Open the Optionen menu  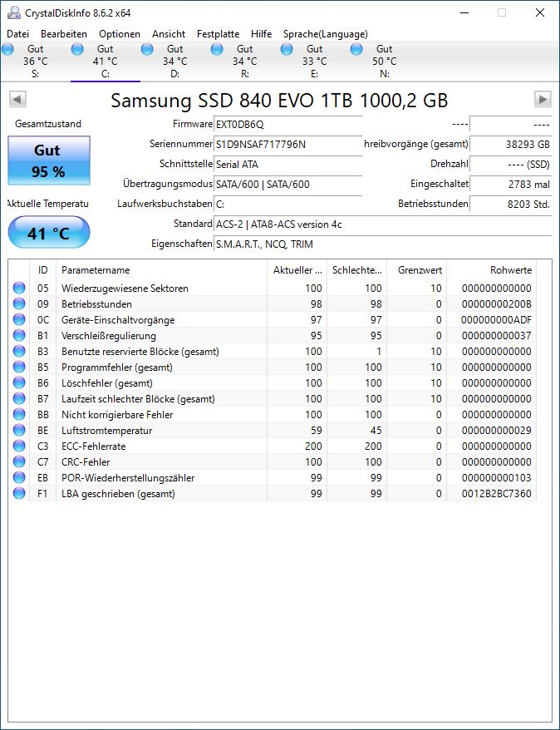pyautogui.click(x=120, y=34)
